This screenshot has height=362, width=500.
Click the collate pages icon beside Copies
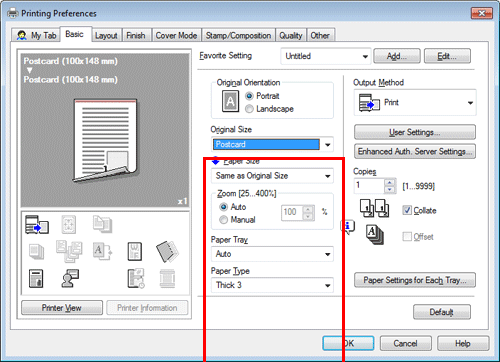click(x=374, y=208)
